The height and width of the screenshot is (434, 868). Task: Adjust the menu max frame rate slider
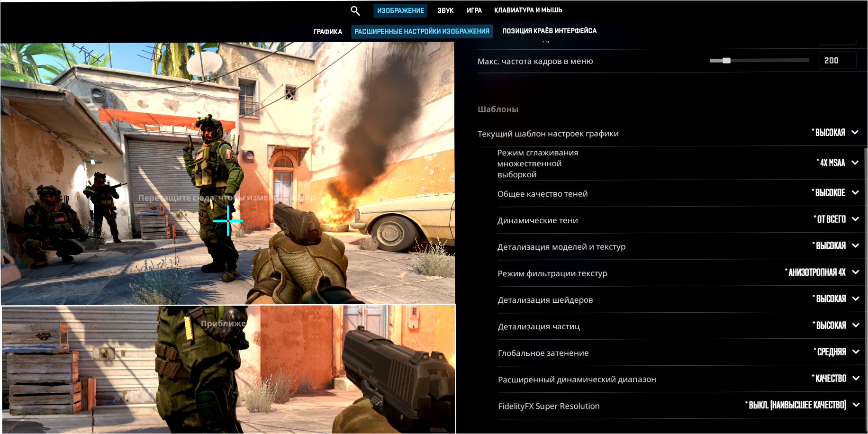759,61
